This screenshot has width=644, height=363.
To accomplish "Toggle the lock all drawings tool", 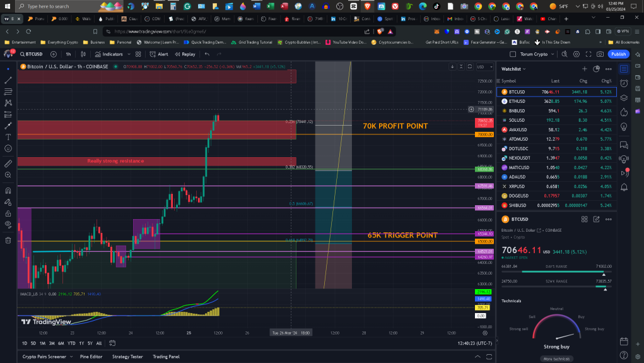I will point(8,213).
